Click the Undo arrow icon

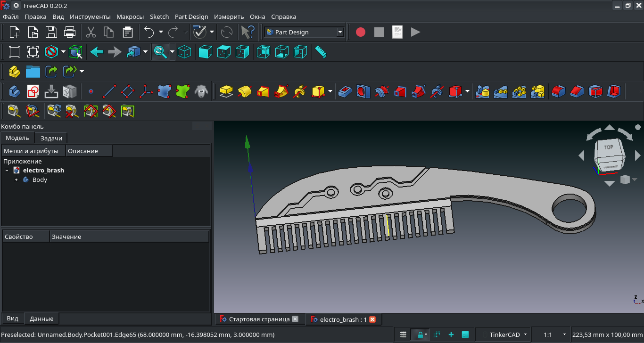[149, 32]
